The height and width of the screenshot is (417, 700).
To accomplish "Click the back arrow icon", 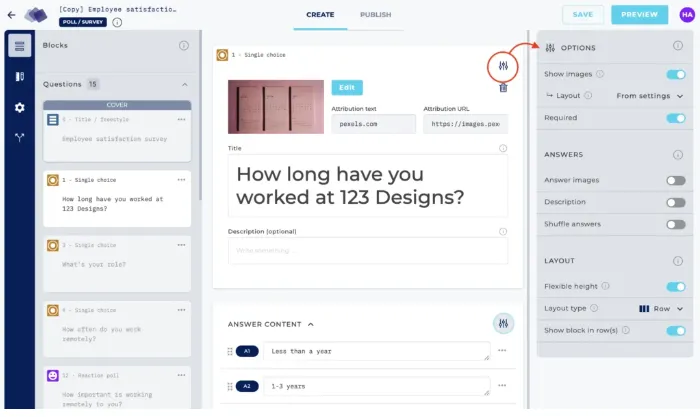I will pos(11,15).
